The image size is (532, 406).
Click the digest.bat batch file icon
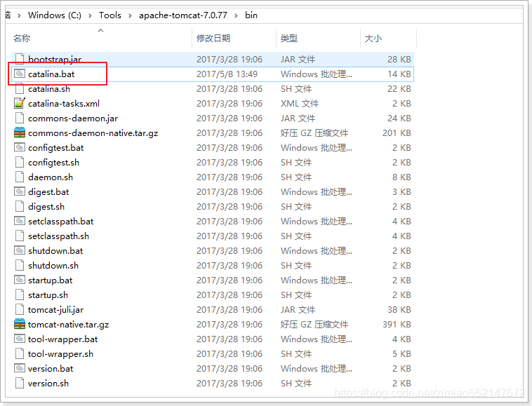coord(20,191)
